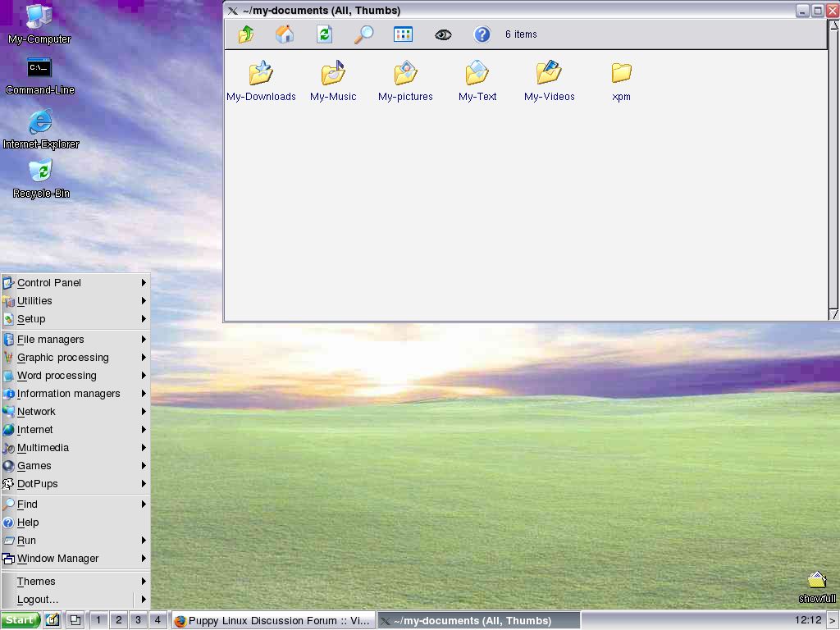The image size is (840, 630).
Task: Click the show desktop taskbar icon
Action: tap(75, 620)
